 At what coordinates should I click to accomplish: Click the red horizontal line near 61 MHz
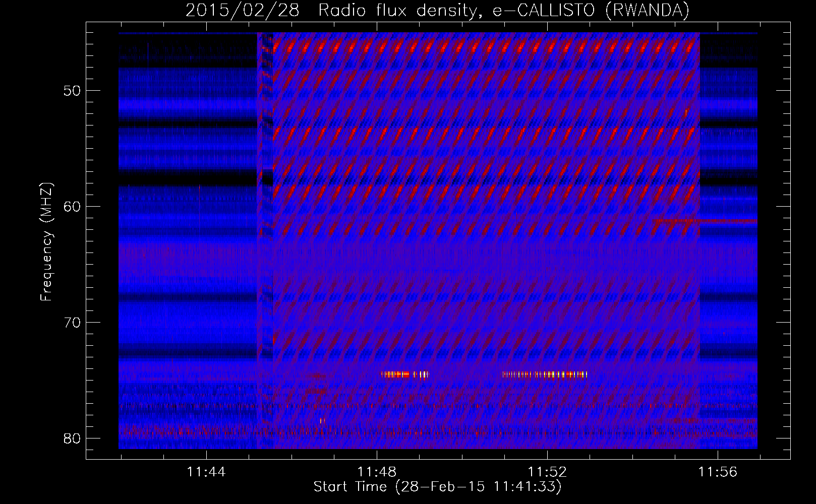pyautogui.click(x=705, y=221)
